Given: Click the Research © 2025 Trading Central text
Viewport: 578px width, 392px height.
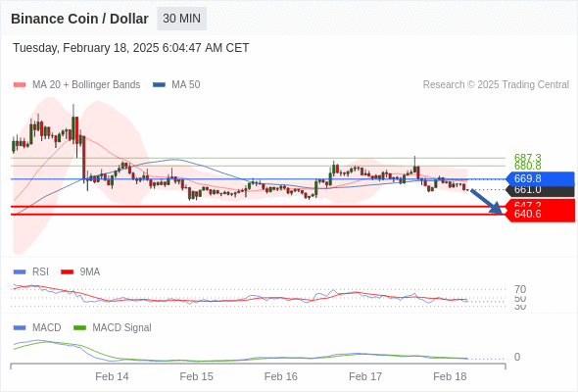Looking at the screenshot, I should point(496,85).
